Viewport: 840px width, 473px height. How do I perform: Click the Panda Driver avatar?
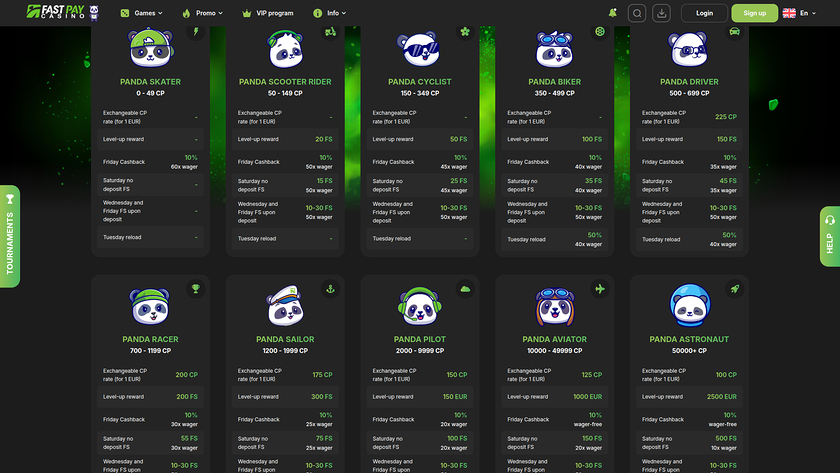689,49
